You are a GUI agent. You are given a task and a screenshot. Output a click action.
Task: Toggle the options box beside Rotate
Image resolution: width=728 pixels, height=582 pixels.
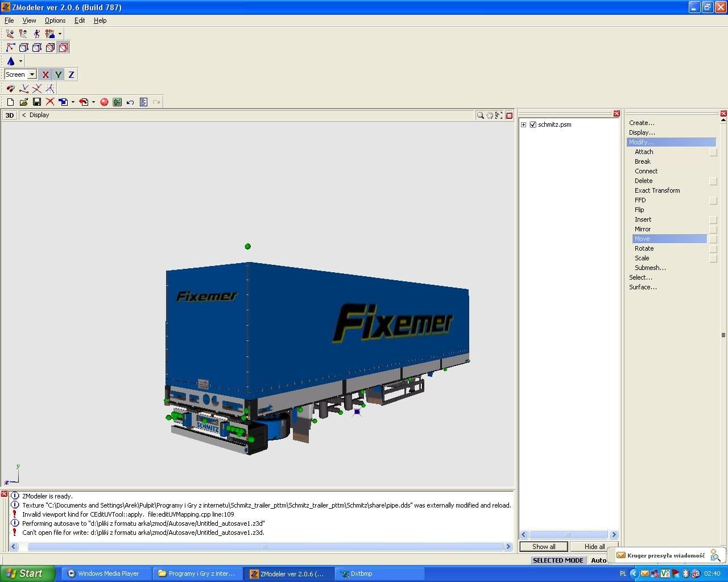click(x=713, y=249)
